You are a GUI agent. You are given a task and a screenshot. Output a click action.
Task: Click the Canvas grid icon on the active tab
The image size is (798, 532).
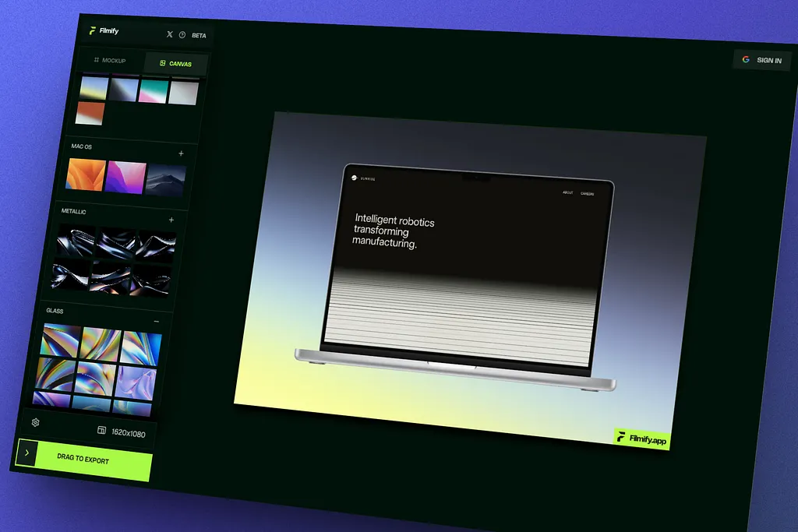point(162,63)
